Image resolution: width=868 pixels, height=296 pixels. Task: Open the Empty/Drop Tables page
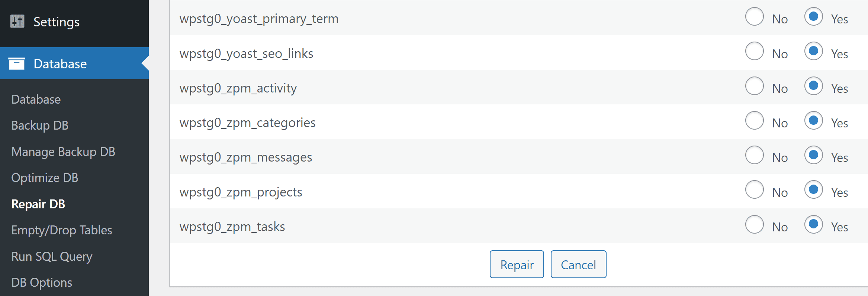click(62, 230)
